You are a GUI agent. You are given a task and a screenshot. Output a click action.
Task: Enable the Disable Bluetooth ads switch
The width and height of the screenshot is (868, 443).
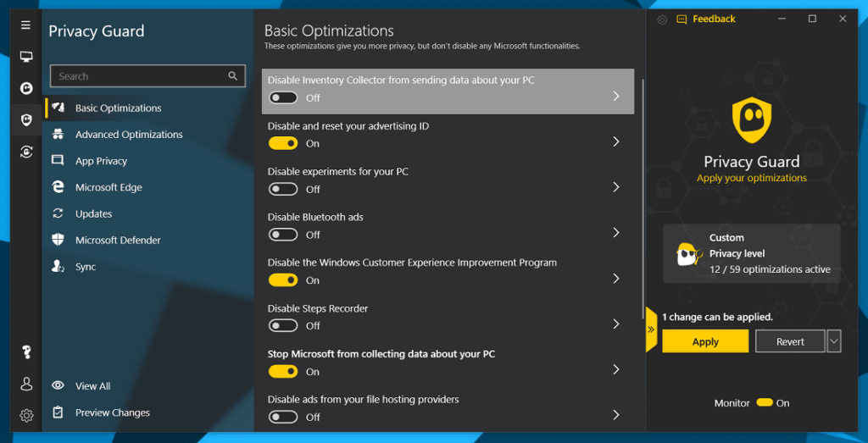[283, 235]
